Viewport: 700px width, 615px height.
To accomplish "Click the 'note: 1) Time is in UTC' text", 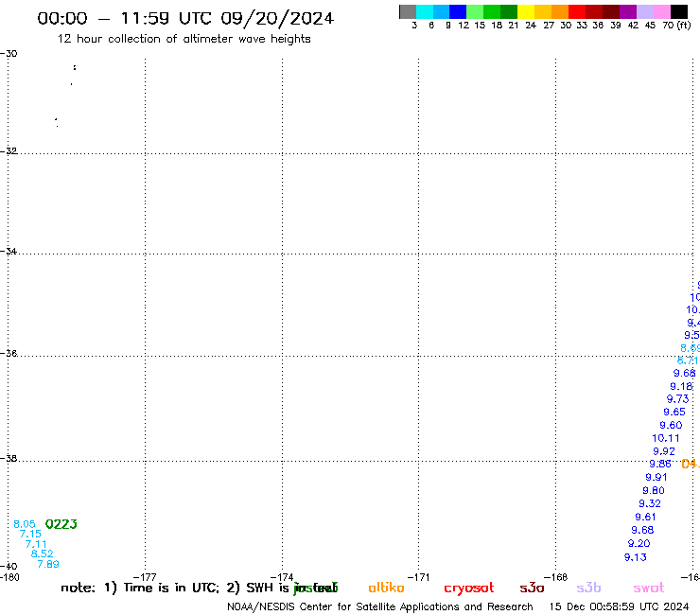I will pyautogui.click(x=140, y=588).
